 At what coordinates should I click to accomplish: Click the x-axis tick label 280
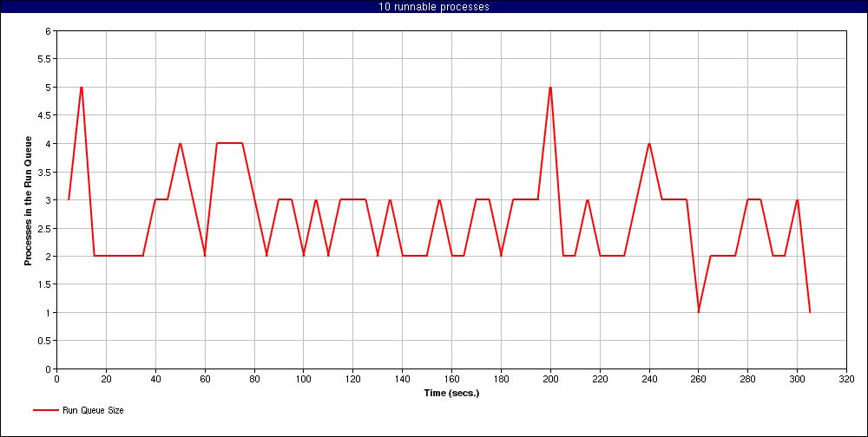pos(748,380)
